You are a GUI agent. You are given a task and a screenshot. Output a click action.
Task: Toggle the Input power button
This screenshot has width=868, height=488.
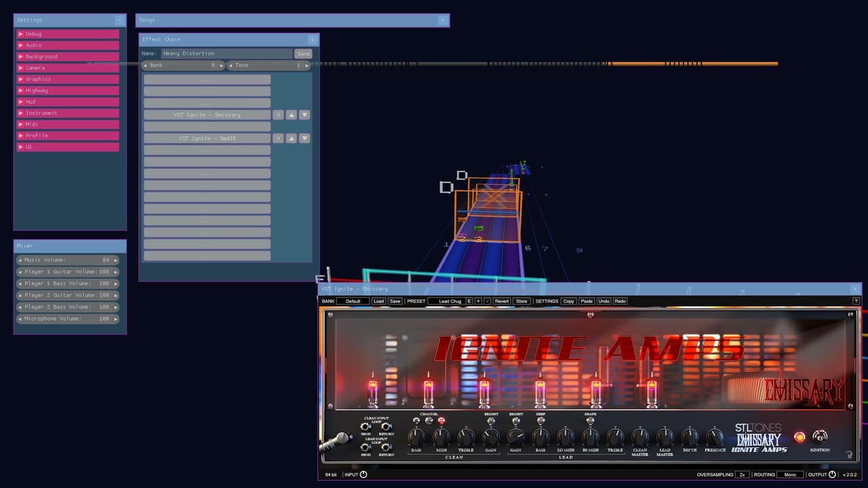pyautogui.click(x=363, y=474)
